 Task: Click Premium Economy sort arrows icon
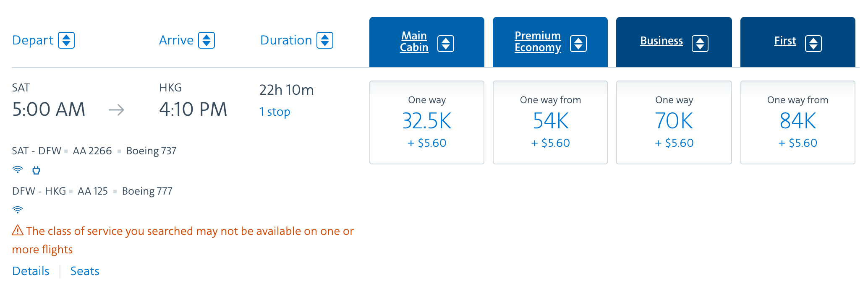[x=578, y=44]
